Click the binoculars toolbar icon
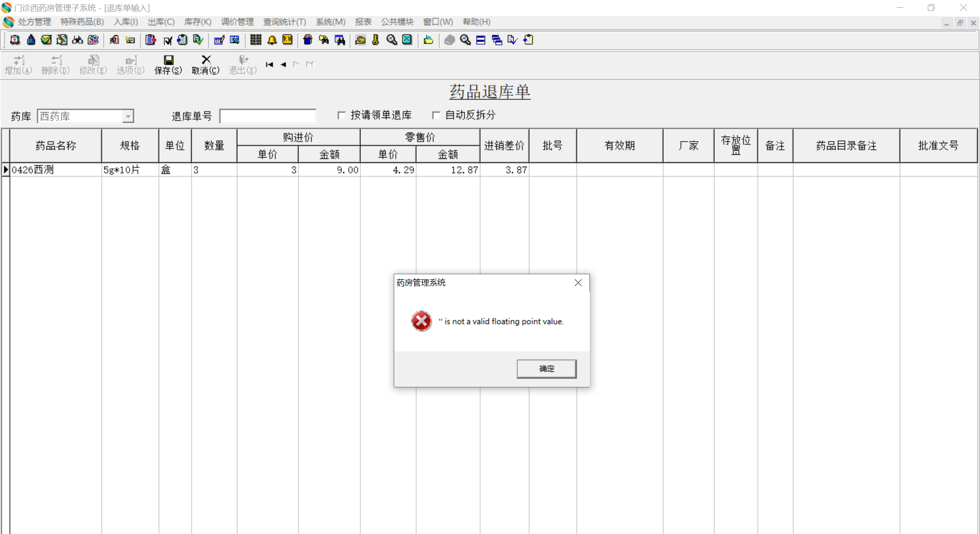980x534 pixels. pyautogui.click(x=78, y=40)
